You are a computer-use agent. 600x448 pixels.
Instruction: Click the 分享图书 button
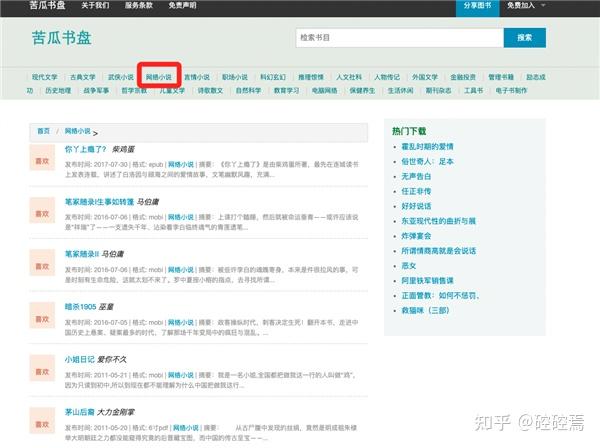[x=477, y=7]
